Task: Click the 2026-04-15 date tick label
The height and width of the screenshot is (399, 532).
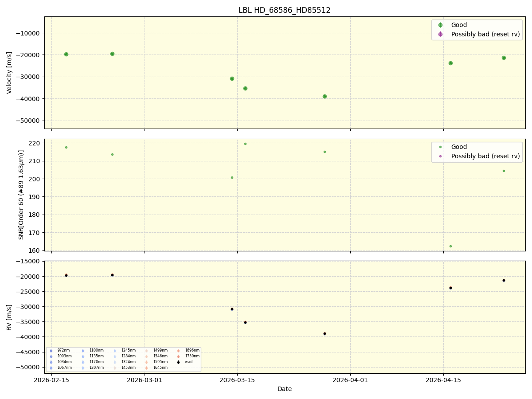Action: [x=443, y=379]
